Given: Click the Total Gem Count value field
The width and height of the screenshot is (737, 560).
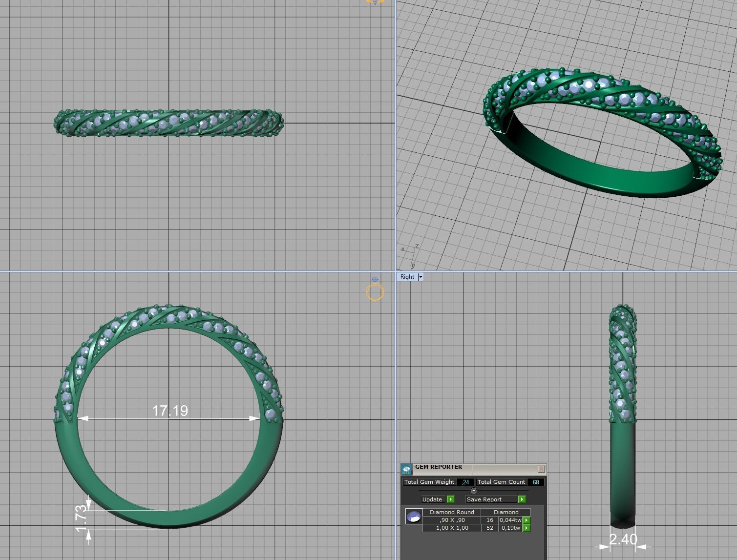Looking at the screenshot, I should coord(536,482).
